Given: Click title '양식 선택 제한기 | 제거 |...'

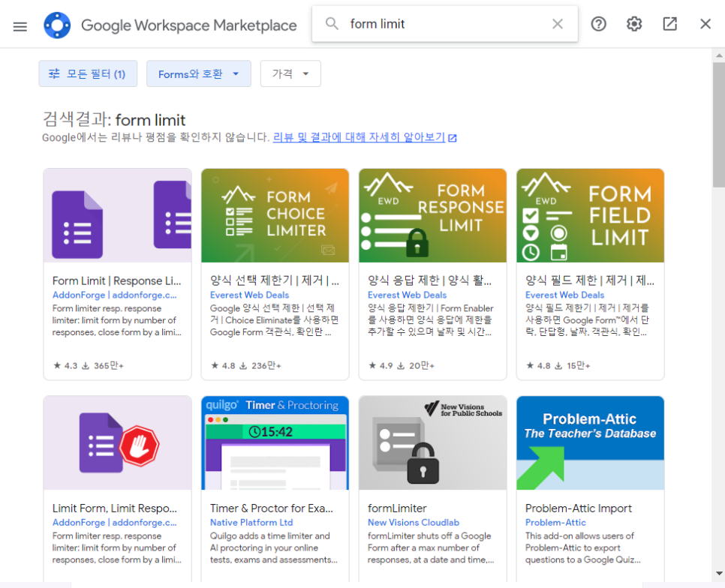Looking at the screenshot, I should click(x=275, y=280).
